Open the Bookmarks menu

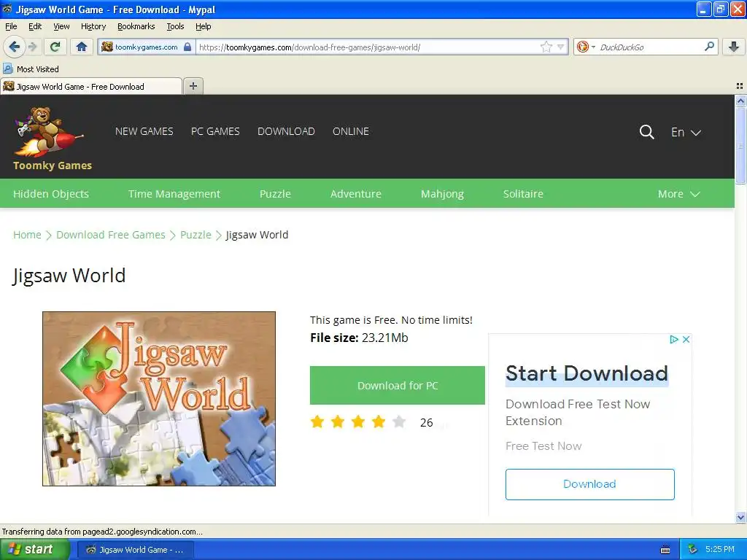pyautogui.click(x=136, y=26)
